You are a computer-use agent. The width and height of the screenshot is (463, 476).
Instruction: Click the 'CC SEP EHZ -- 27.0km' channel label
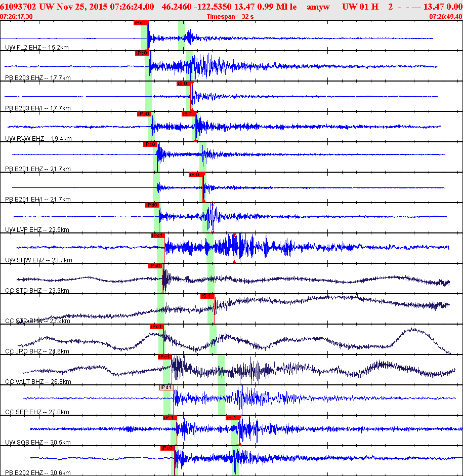[x=37, y=412]
